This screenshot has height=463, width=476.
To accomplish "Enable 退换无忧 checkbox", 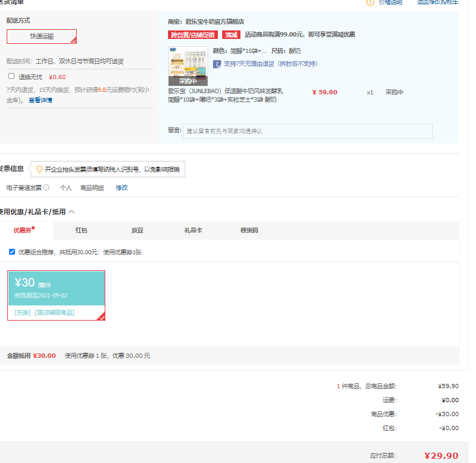I will (x=12, y=76).
